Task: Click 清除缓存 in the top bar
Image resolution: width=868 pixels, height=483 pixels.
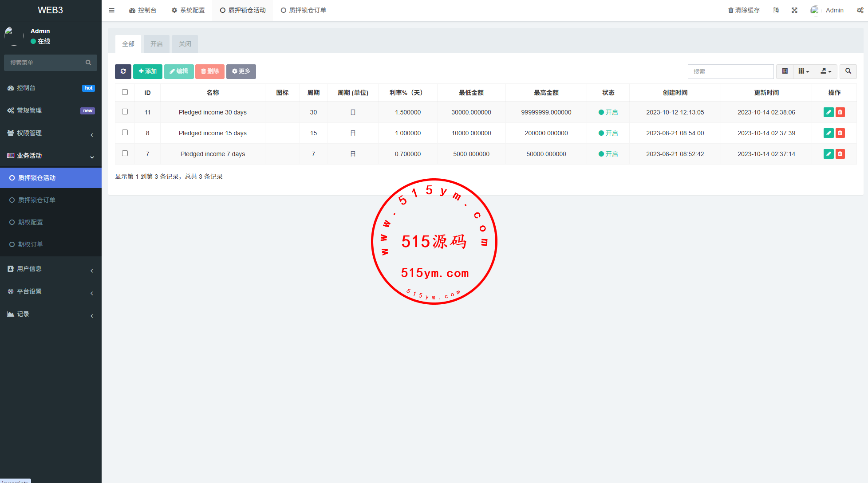Action: 744,10
